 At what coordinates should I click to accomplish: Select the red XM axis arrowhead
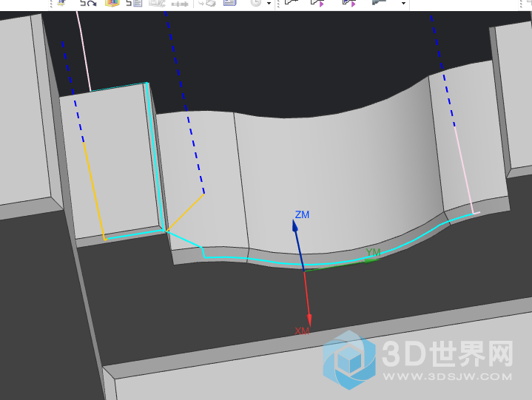(309, 320)
